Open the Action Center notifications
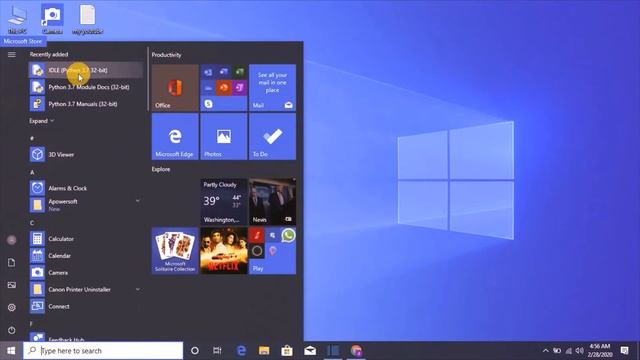The image size is (640, 360). click(x=624, y=351)
